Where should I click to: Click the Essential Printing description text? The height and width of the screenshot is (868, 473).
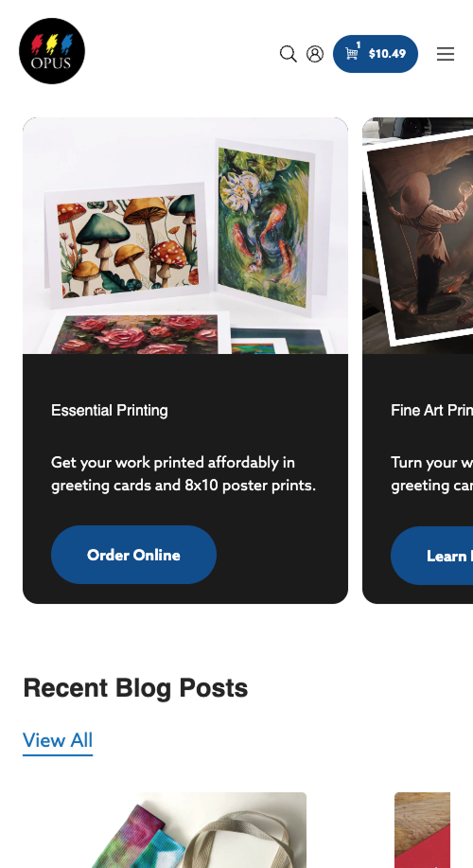184,474
